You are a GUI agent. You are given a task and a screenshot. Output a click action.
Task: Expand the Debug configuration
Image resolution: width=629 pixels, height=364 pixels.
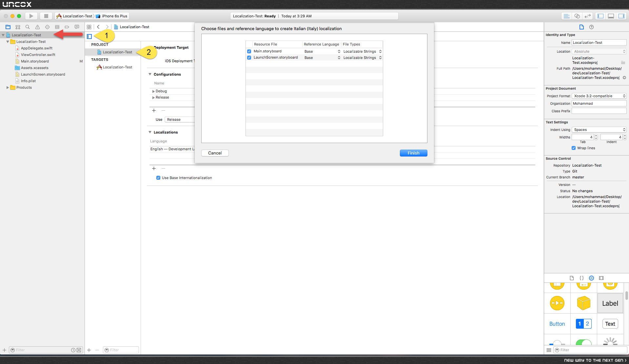tap(153, 91)
